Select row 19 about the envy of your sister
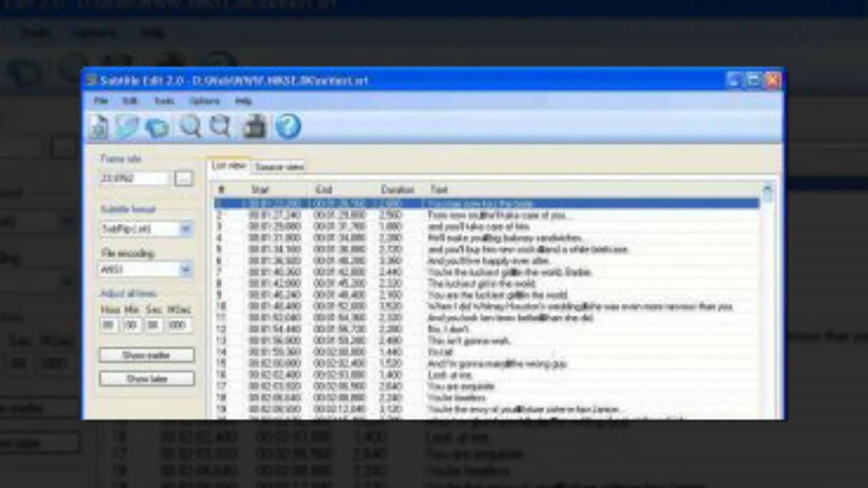Screen dimensions: 868x488 486,409
